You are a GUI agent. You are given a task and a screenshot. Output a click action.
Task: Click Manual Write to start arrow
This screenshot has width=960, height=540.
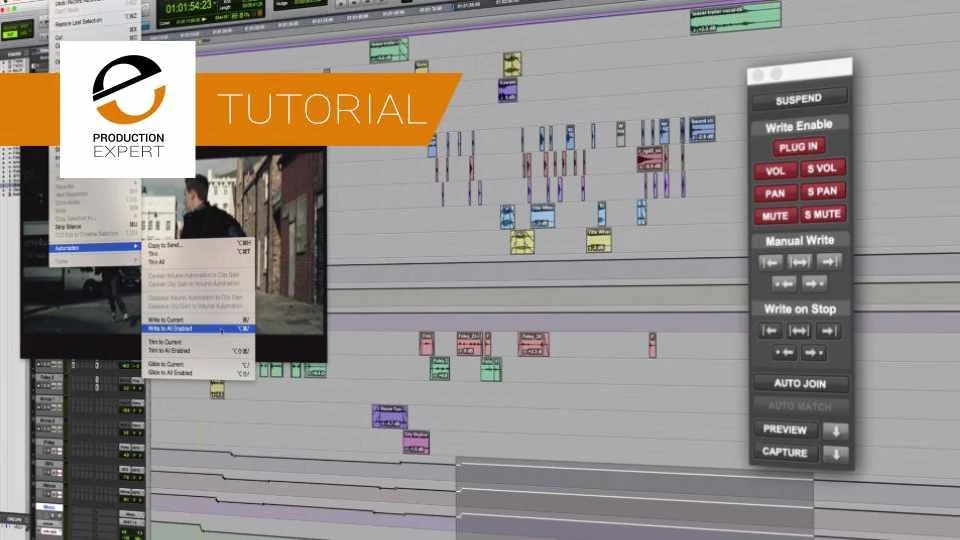[x=770, y=263]
